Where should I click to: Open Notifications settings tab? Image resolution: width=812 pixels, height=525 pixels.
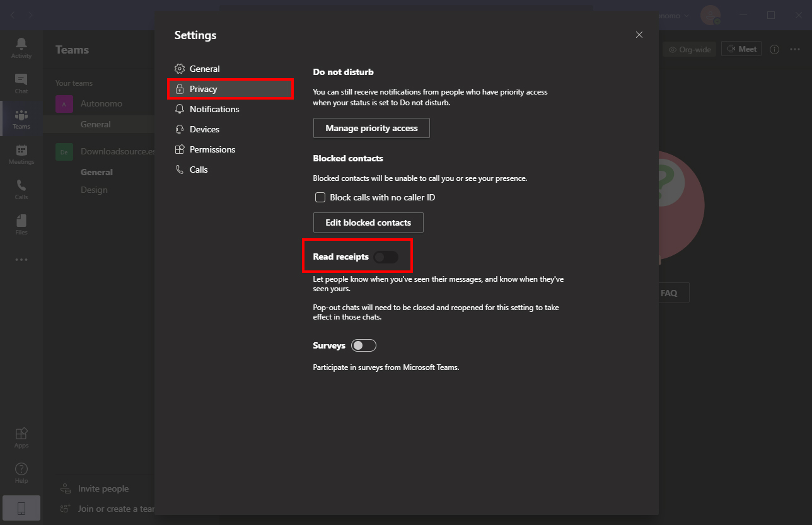pos(230,109)
